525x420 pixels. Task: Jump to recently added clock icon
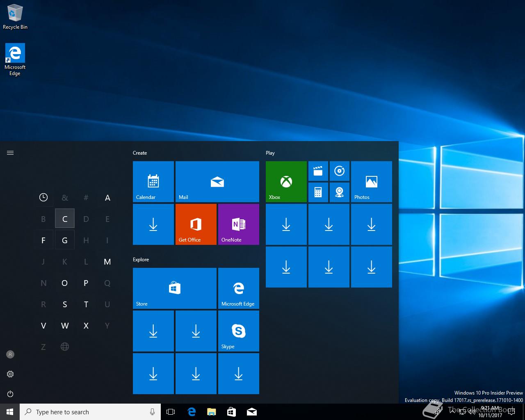43,198
